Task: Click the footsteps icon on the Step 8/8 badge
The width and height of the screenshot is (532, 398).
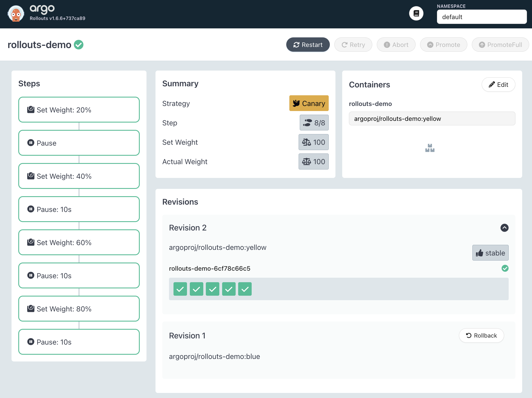Action: point(307,123)
